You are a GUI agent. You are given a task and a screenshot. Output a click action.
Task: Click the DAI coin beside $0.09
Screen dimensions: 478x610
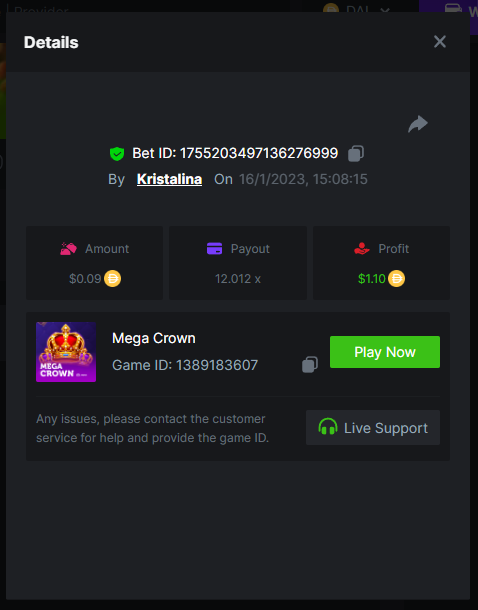112,279
